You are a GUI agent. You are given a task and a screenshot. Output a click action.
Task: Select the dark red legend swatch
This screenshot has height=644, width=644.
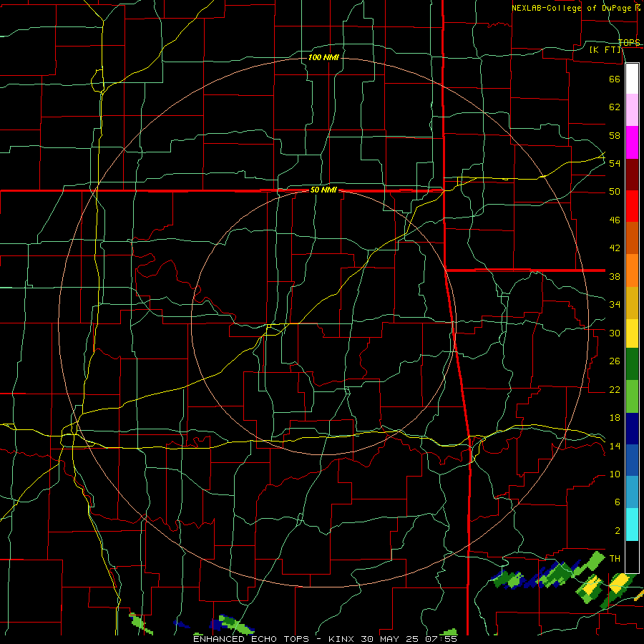[x=632, y=175]
